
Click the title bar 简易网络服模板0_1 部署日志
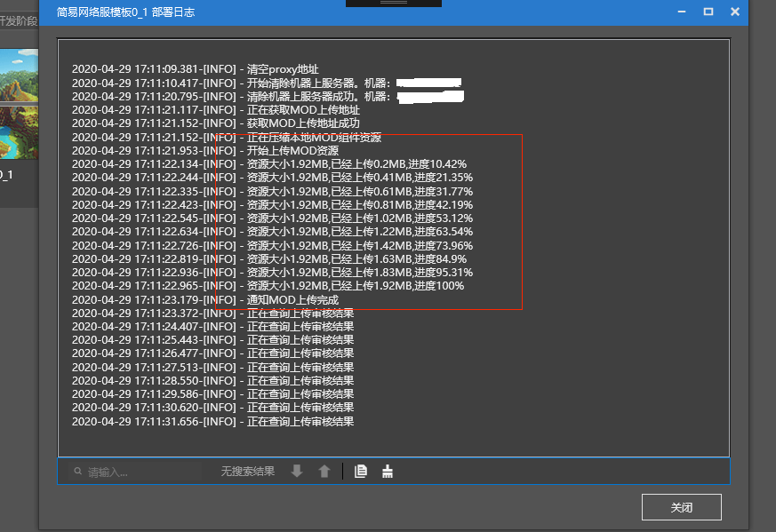(x=125, y=12)
